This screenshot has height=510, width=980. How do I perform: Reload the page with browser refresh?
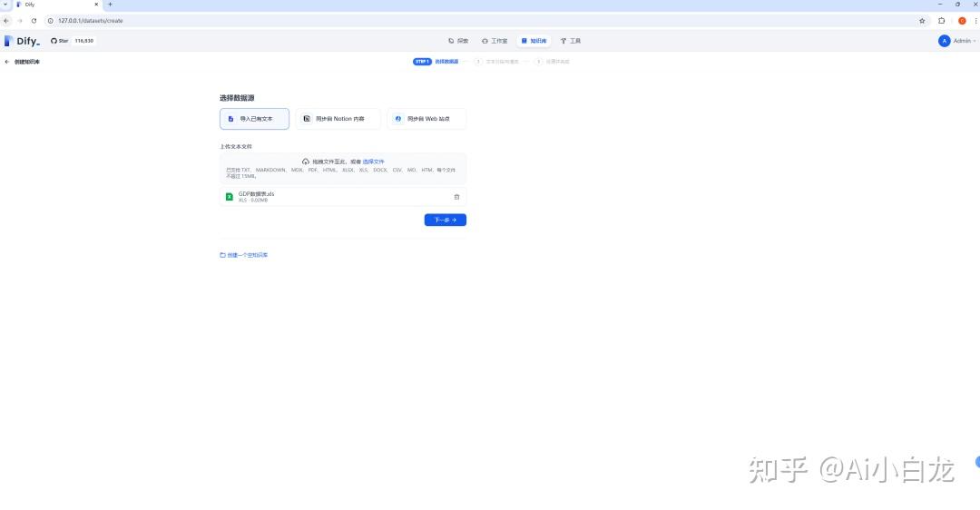34,20
